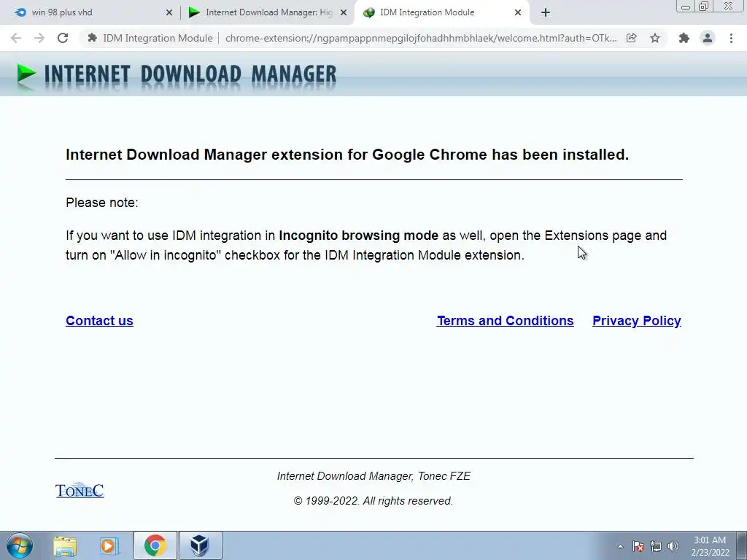The image size is (747, 560).
Task: Click the heading 'Internet Download Manager extension for Google Chrome has been installed.'
Action: pyautogui.click(x=347, y=155)
